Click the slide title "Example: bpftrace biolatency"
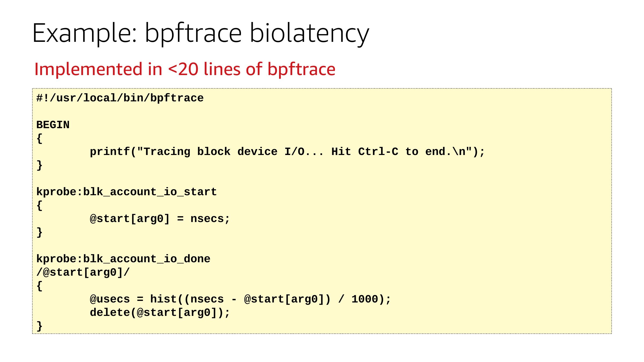The height and width of the screenshot is (362, 644). click(200, 33)
